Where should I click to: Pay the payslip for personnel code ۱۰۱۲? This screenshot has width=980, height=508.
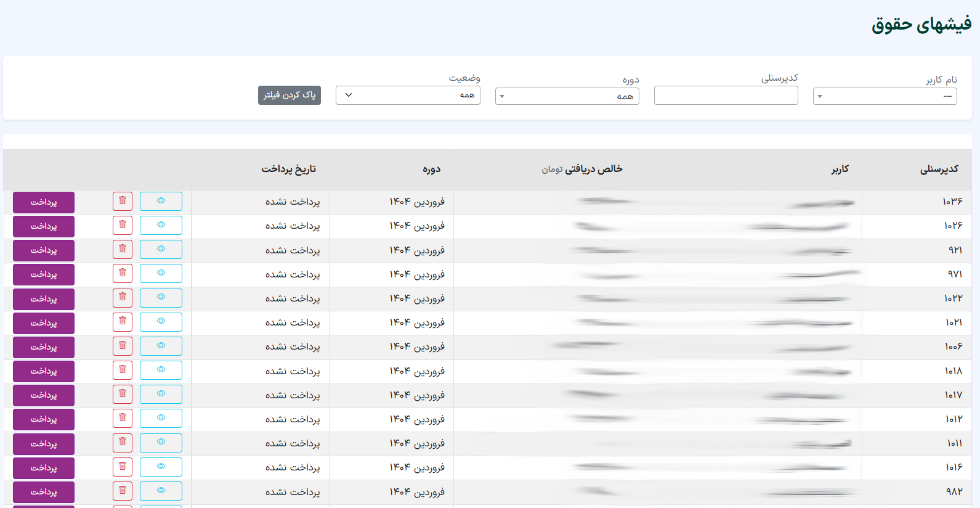tap(44, 419)
